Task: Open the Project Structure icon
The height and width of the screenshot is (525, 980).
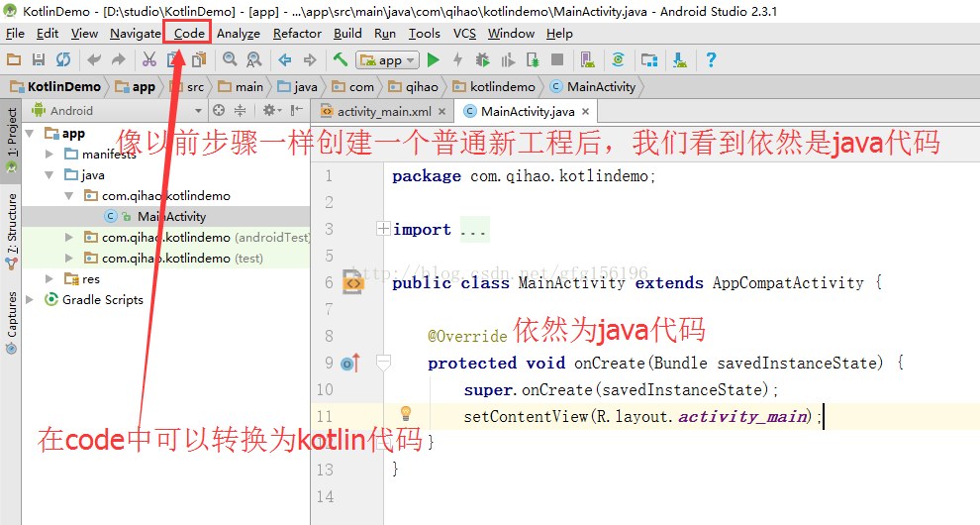Action: click(649, 60)
